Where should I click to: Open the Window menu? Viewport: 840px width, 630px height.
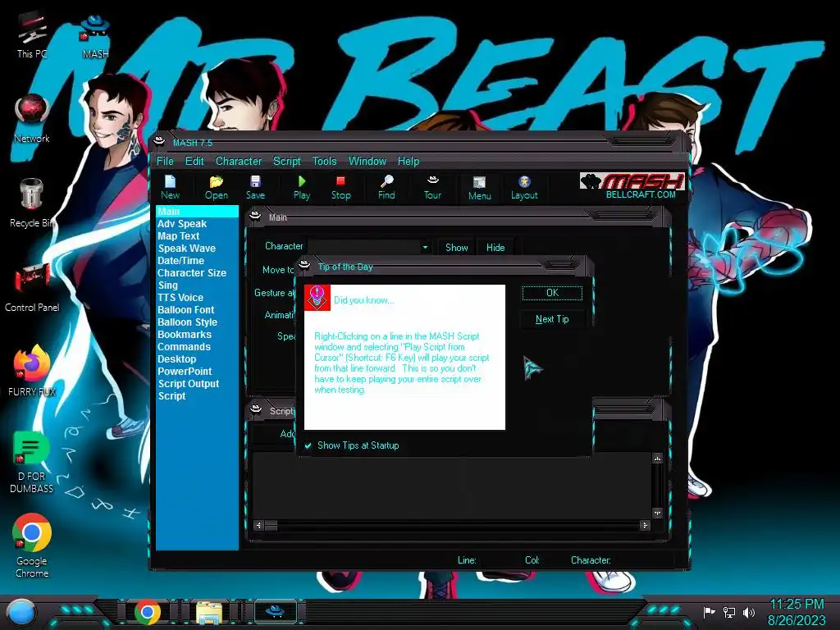pos(367,162)
